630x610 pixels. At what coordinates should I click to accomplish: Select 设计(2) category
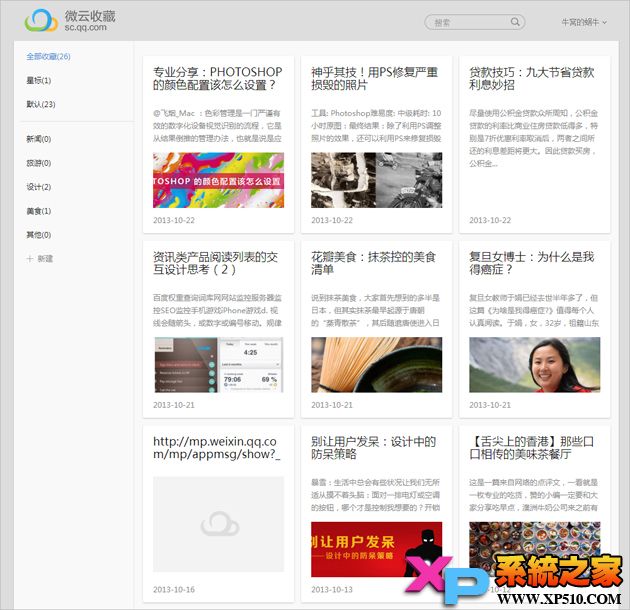pyautogui.click(x=39, y=187)
